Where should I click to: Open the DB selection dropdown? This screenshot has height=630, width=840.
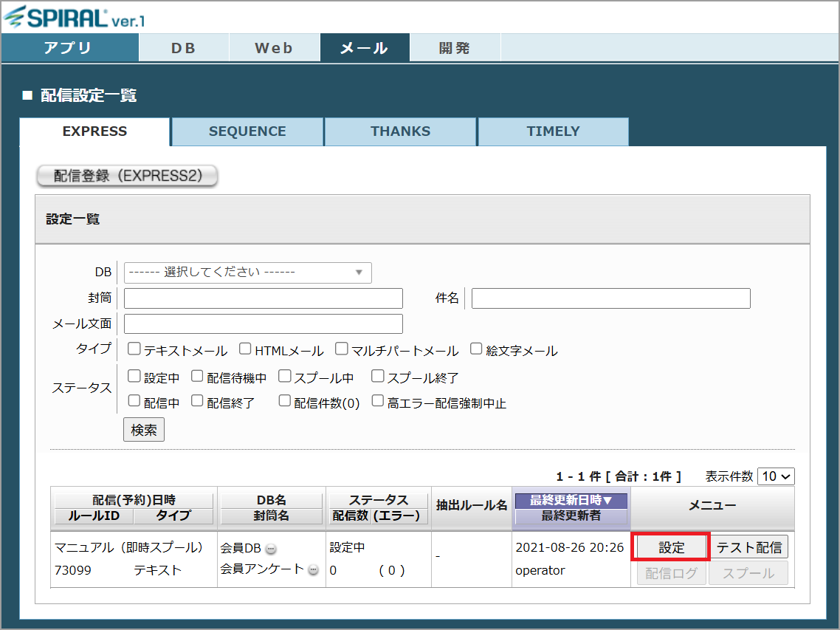[x=247, y=273]
